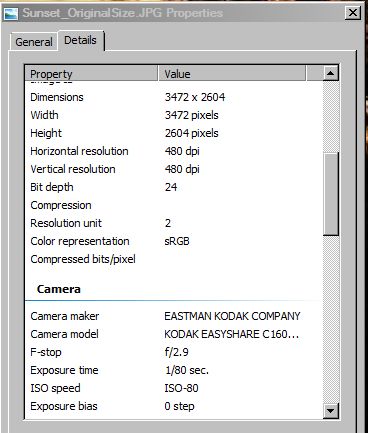Select the Compression property row

[x=174, y=205]
